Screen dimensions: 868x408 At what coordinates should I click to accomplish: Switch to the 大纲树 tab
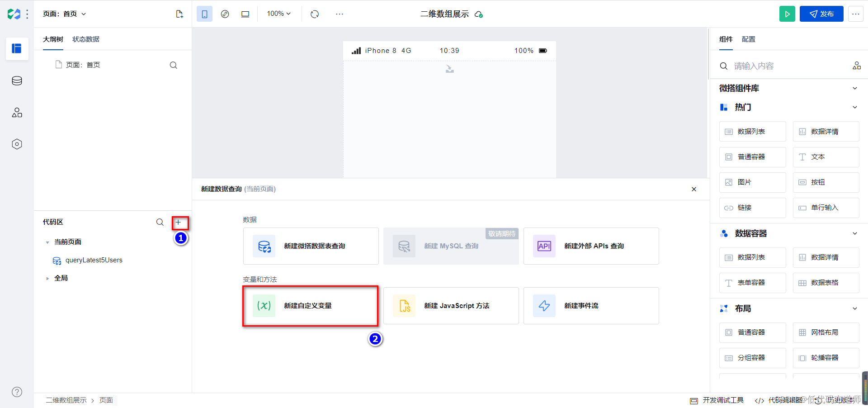pos(53,39)
